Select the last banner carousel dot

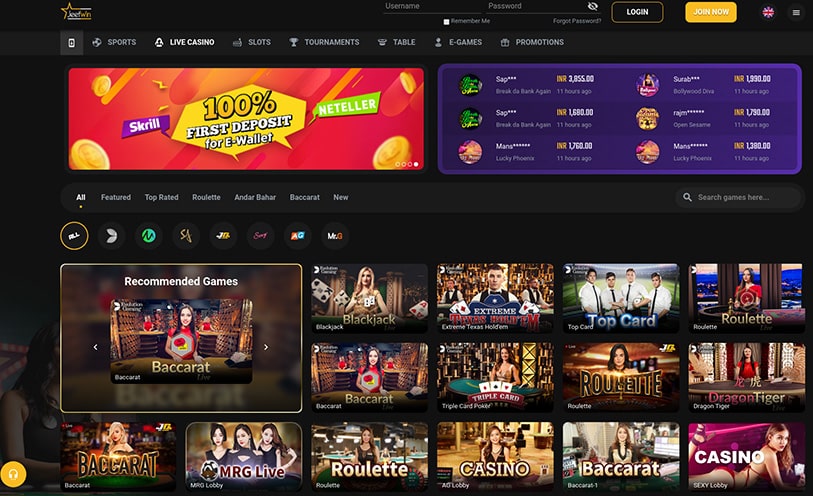416,164
